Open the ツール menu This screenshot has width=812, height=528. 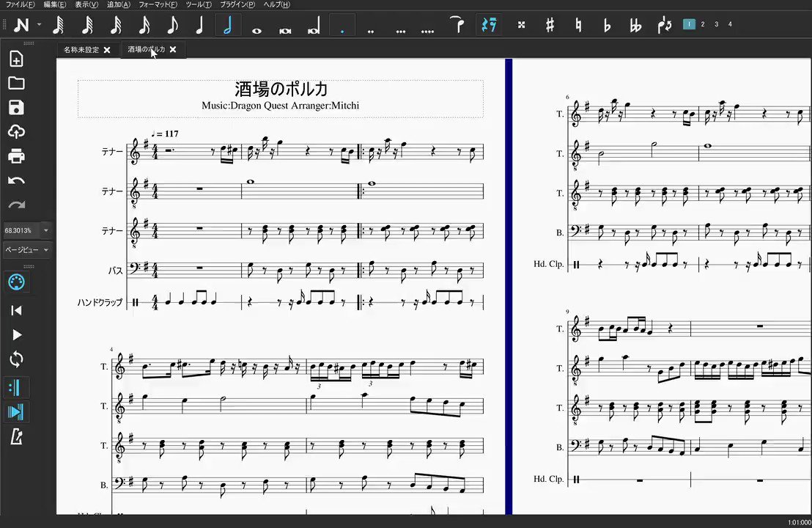tap(199, 4)
